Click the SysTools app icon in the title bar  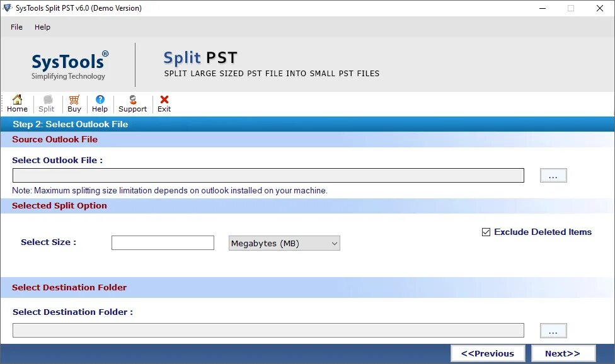coord(8,8)
